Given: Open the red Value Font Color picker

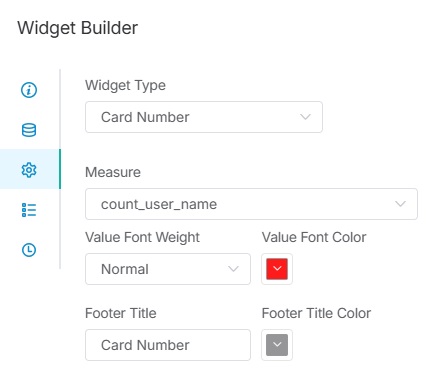Looking at the screenshot, I should point(277,269).
